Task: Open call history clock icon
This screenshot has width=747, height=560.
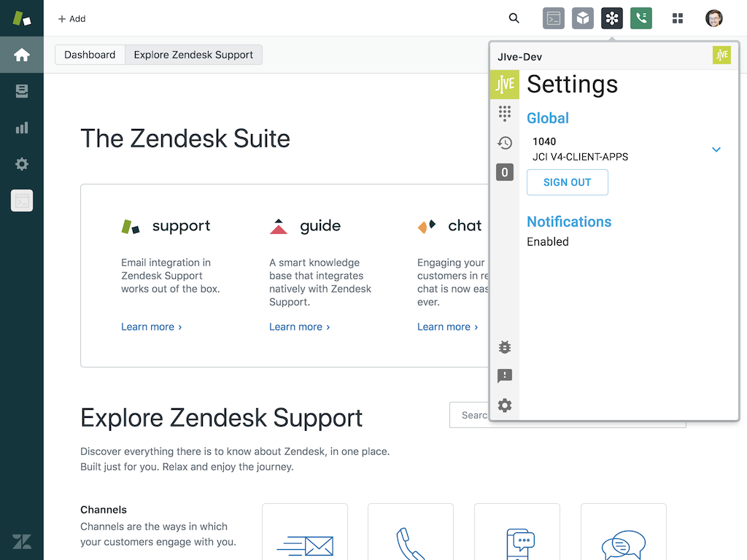Action: click(505, 143)
